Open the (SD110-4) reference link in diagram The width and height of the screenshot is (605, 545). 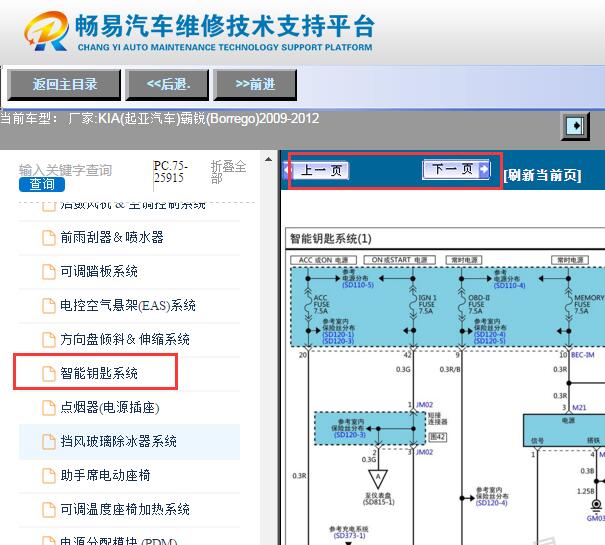pos(509,285)
